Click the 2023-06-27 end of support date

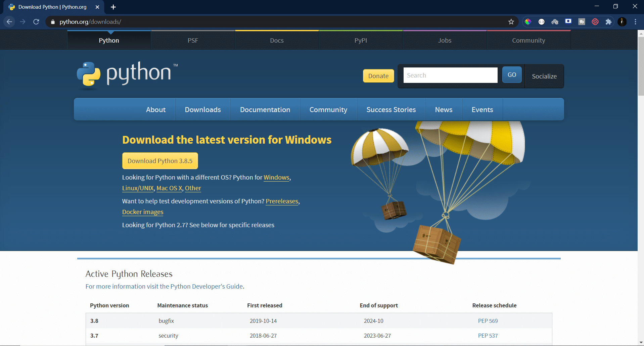(377, 336)
